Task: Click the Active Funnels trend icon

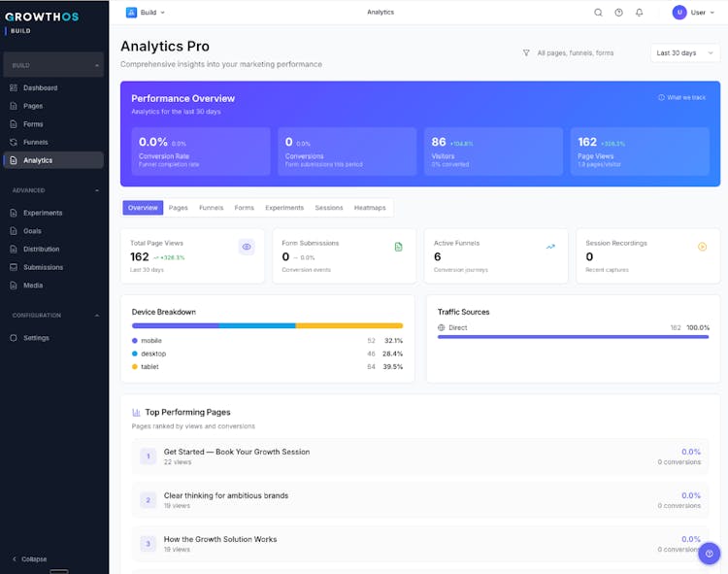Action: click(x=550, y=247)
